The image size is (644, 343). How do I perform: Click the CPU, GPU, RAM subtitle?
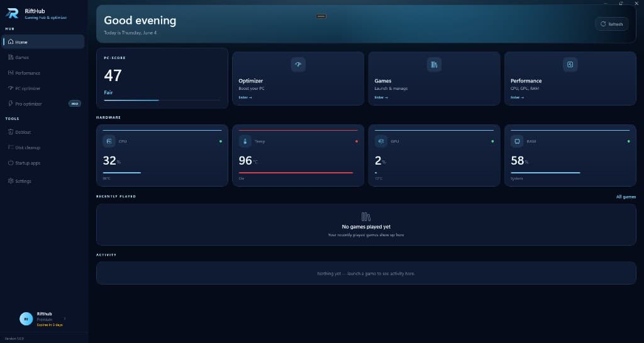pos(525,89)
